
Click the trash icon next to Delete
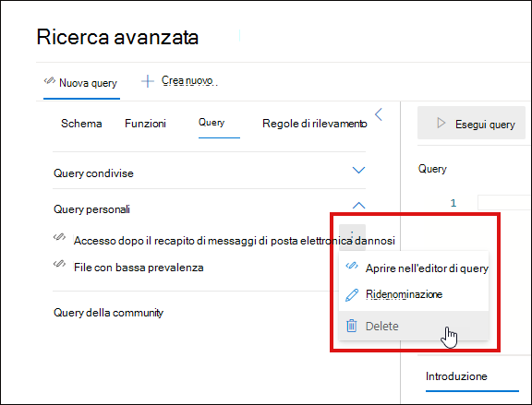point(352,326)
